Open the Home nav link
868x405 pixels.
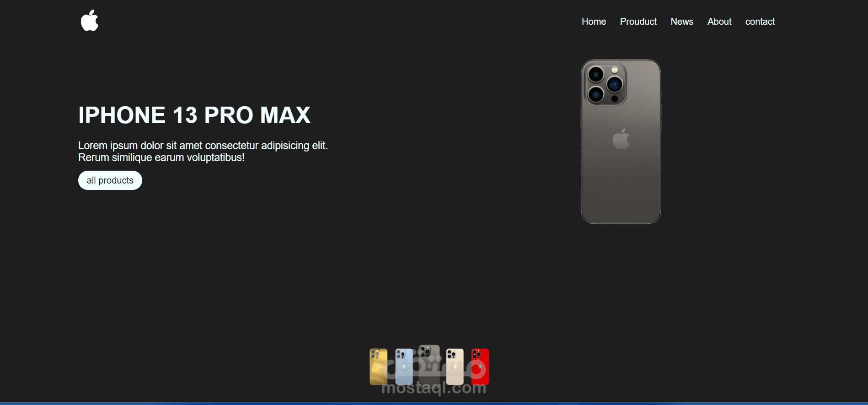[x=594, y=22]
